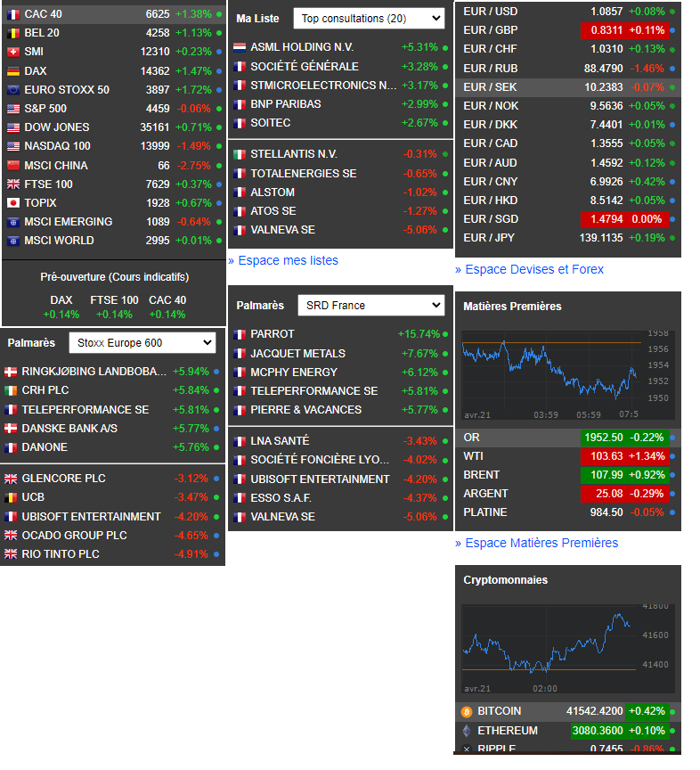Click the France flag beside CAC 40
This screenshot has width=700, height=770.
pos(13,14)
